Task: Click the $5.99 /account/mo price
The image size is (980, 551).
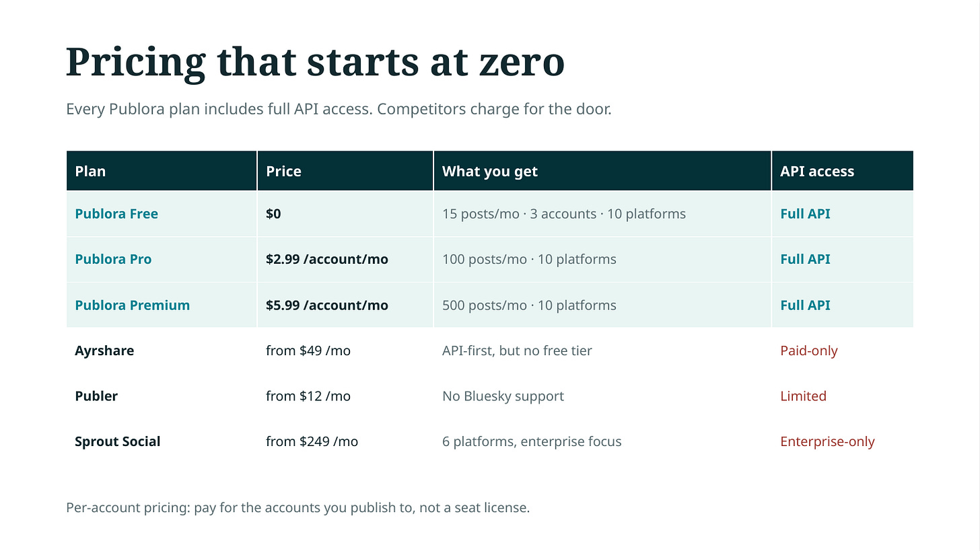Action: click(x=327, y=305)
